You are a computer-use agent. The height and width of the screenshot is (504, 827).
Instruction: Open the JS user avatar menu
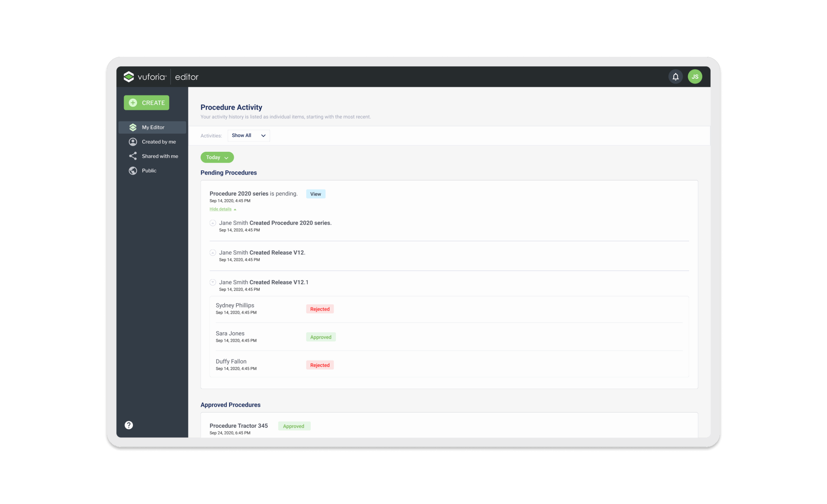coord(695,77)
